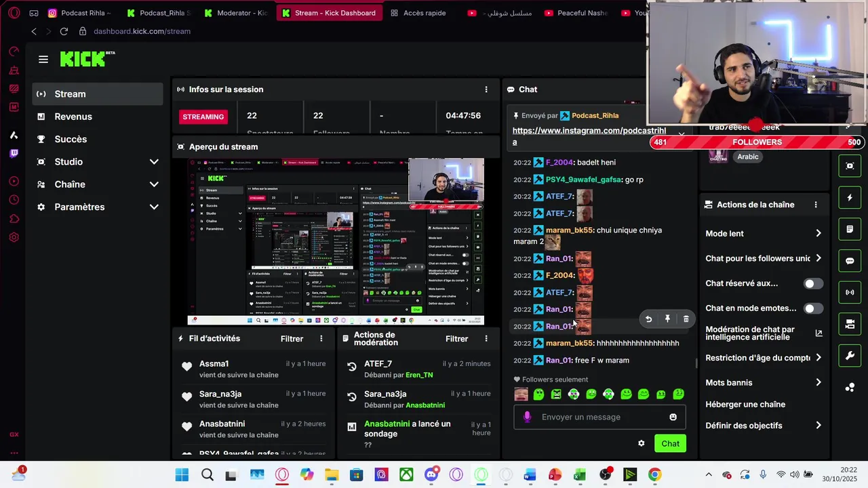This screenshot has width=868, height=488.
Task: Filter the Actions de modération list
Action: coord(457,339)
